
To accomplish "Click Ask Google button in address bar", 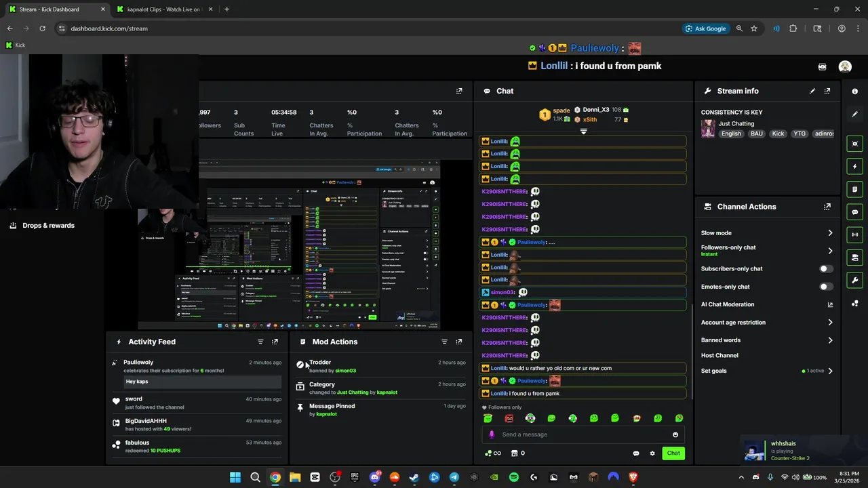I will coord(705,28).
